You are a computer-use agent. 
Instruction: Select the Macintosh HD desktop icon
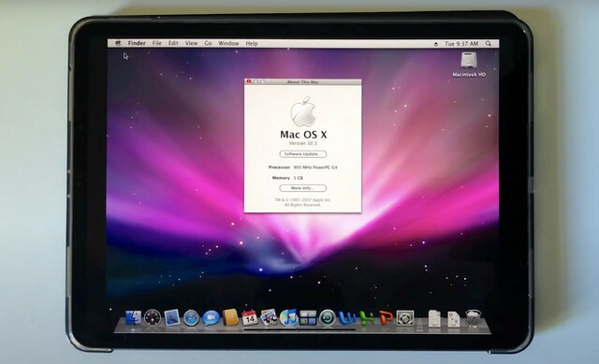(469, 65)
